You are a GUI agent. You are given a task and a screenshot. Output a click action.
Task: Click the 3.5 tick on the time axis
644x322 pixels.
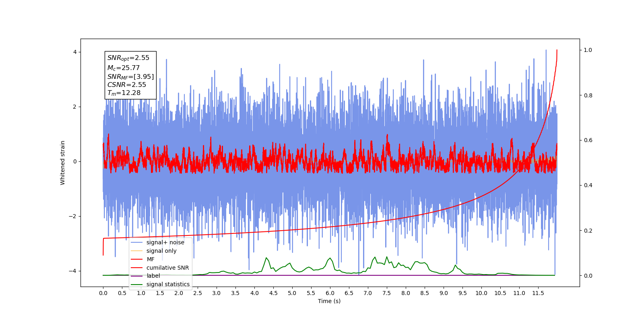(x=235, y=293)
